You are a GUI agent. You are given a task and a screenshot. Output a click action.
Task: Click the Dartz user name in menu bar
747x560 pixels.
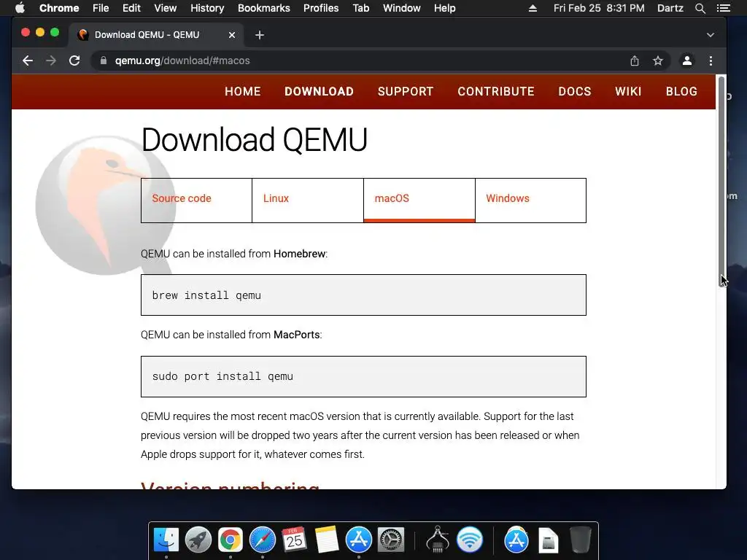(x=670, y=8)
